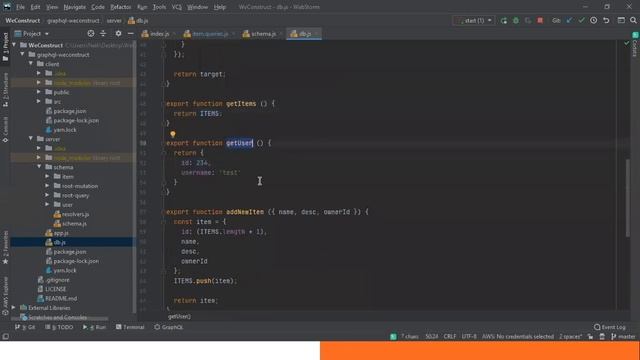640x360 pixels.
Task: Click the getUser breadcrumb below editor
Action: (x=179, y=316)
